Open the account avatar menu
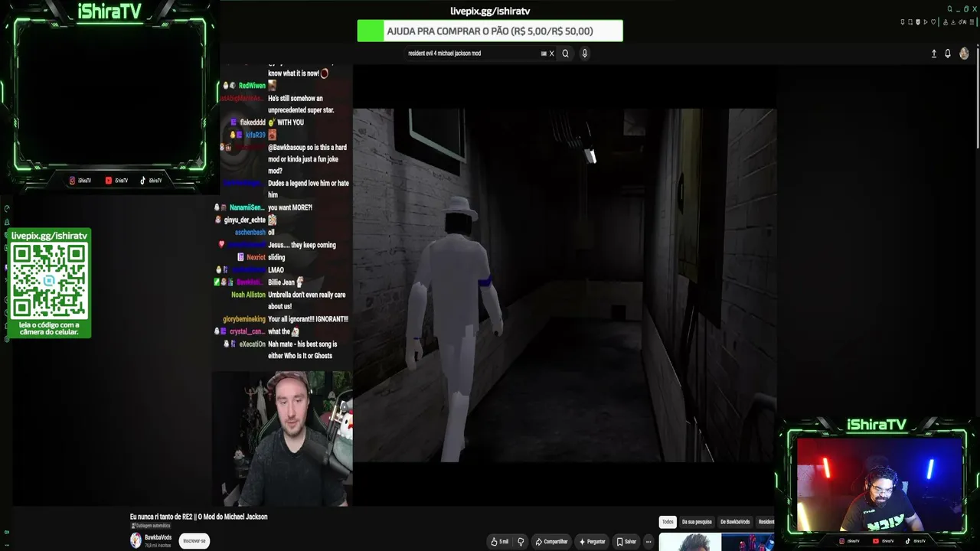 coord(964,54)
